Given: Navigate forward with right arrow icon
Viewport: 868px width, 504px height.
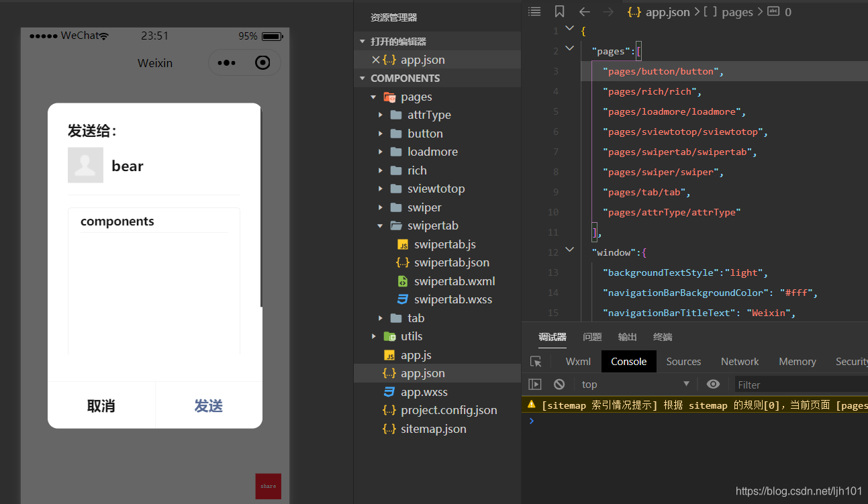Looking at the screenshot, I should [608, 11].
